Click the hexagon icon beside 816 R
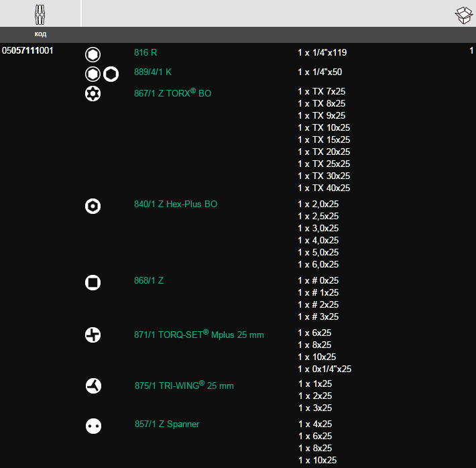This screenshot has height=468, width=476. point(93,55)
